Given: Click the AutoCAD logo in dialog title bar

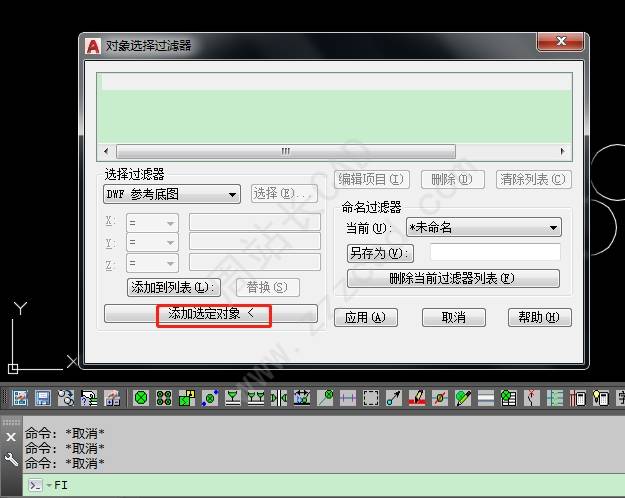Looking at the screenshot, I should point(93,46).
